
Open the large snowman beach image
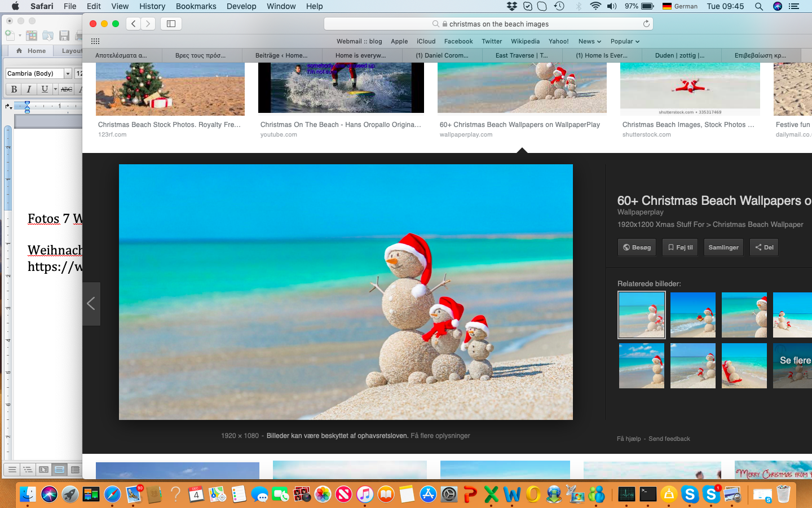(x=346, y=292)
